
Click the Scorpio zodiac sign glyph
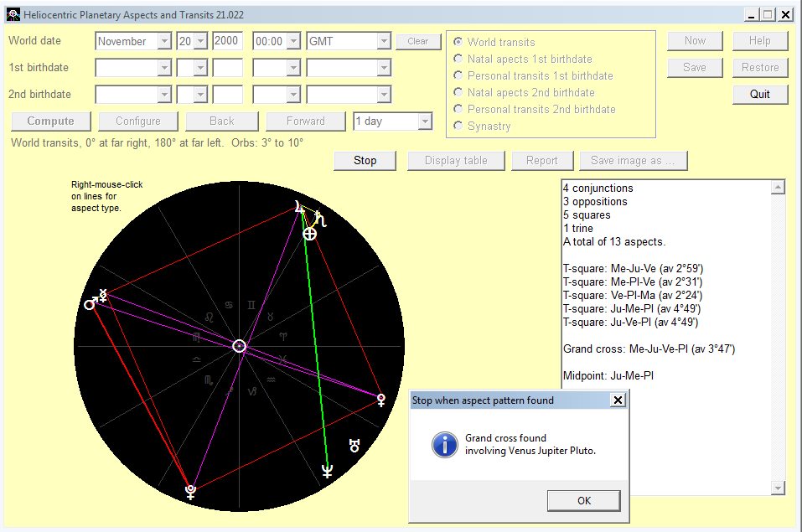[209, 380]
